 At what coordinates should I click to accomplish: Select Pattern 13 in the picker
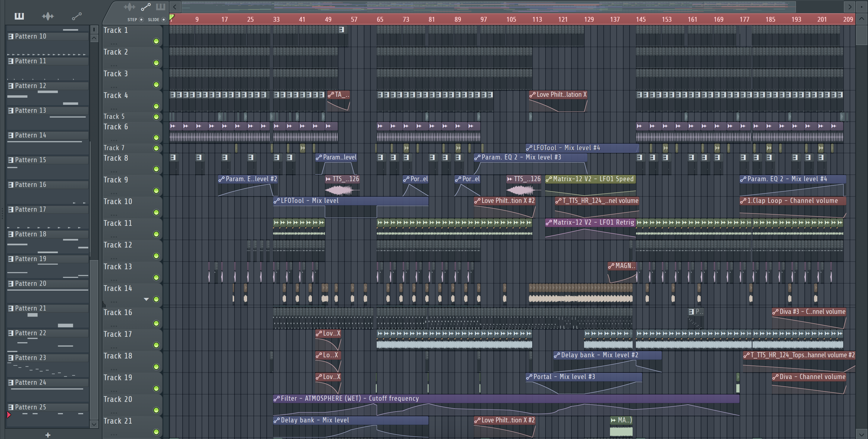(x=48, y=111)
